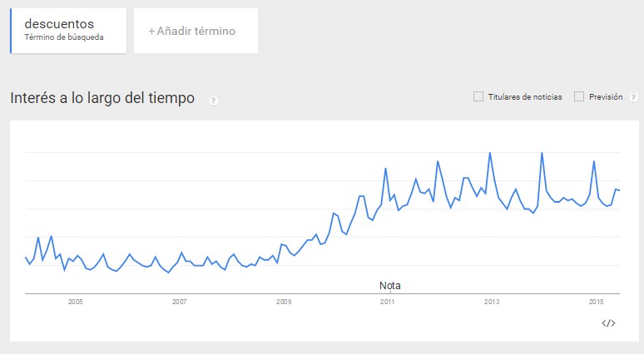Click the 2005 label on the time axis

pyautogui.click(x=76, y=301)
